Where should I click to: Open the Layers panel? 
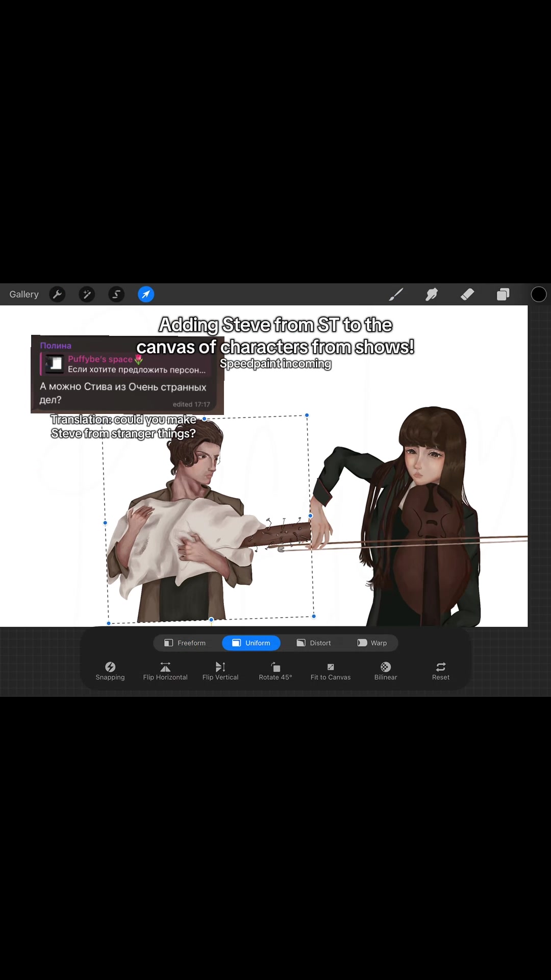(503, 295)
